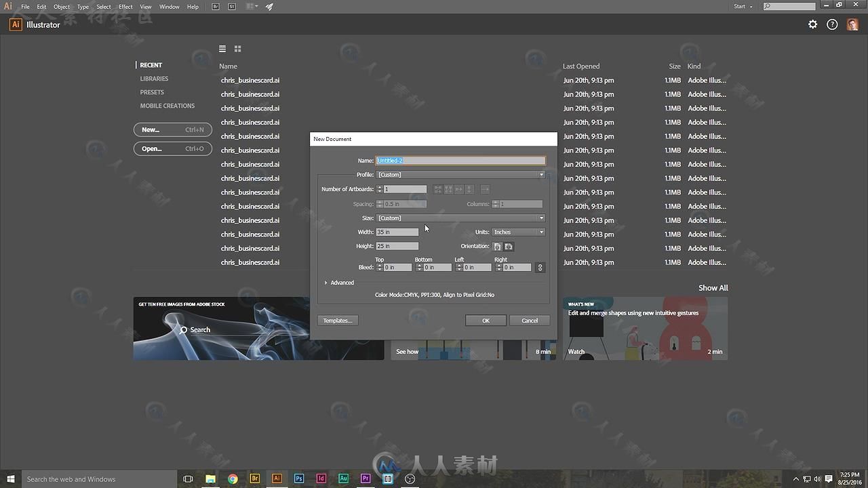Open the Effect menu
Image resolution: width=868 pixels, height=488 pixels.
[125, 7]
